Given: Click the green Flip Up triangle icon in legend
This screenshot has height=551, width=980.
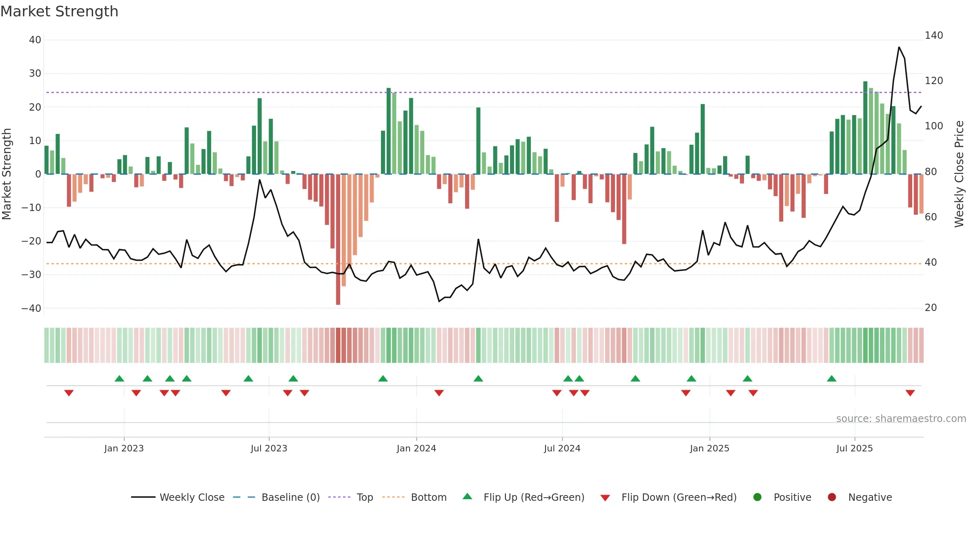Looking at the screenshot, I should click(468, 496).
